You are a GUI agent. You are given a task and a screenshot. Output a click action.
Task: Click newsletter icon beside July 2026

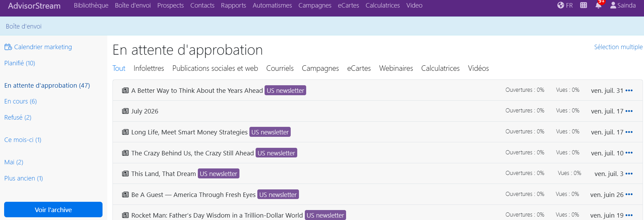pyautogui.click(x=126, y=111)
